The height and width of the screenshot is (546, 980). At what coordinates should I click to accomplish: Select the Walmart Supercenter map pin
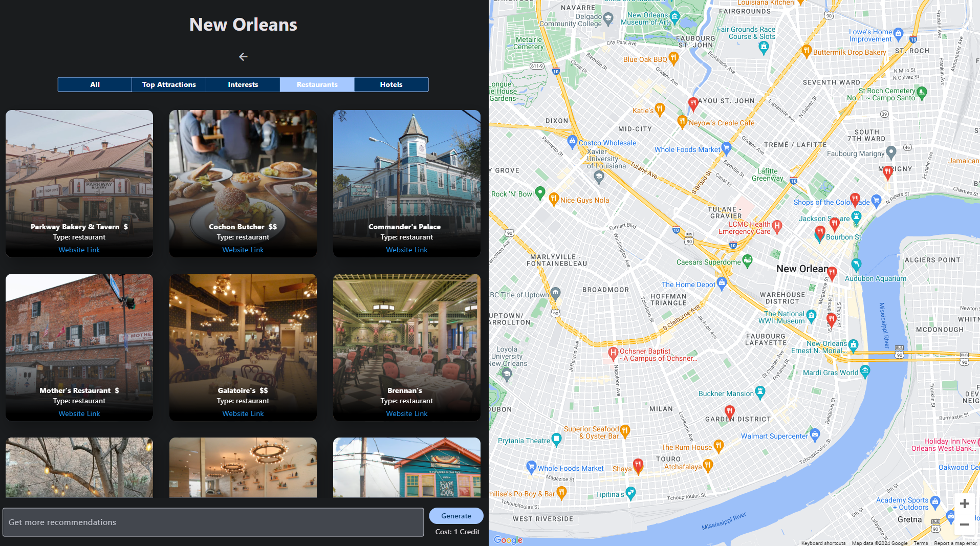tap(815, 435)
